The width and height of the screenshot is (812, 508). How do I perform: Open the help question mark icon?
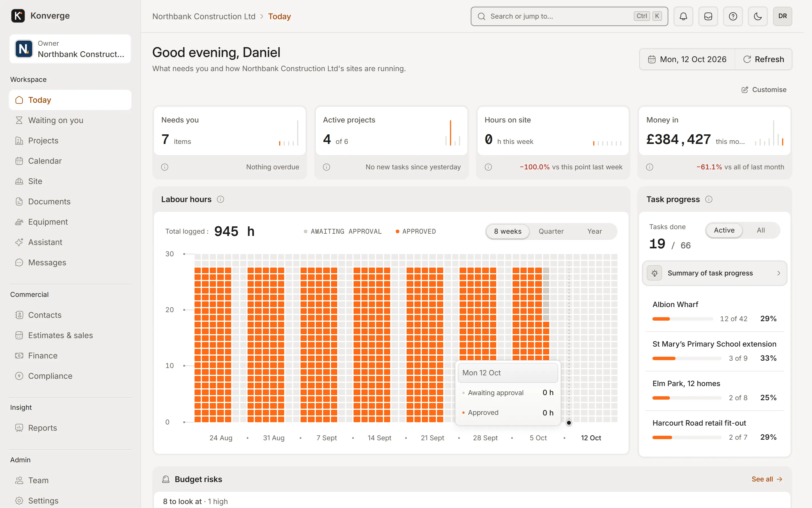pyautogui.click(x=733, y=16)
